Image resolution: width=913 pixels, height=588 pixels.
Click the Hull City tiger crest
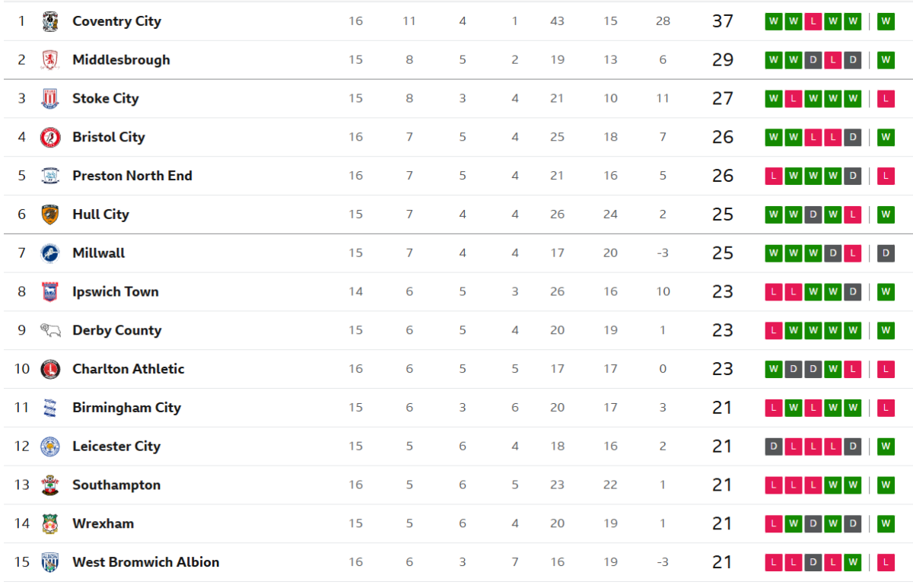(50, 215)
